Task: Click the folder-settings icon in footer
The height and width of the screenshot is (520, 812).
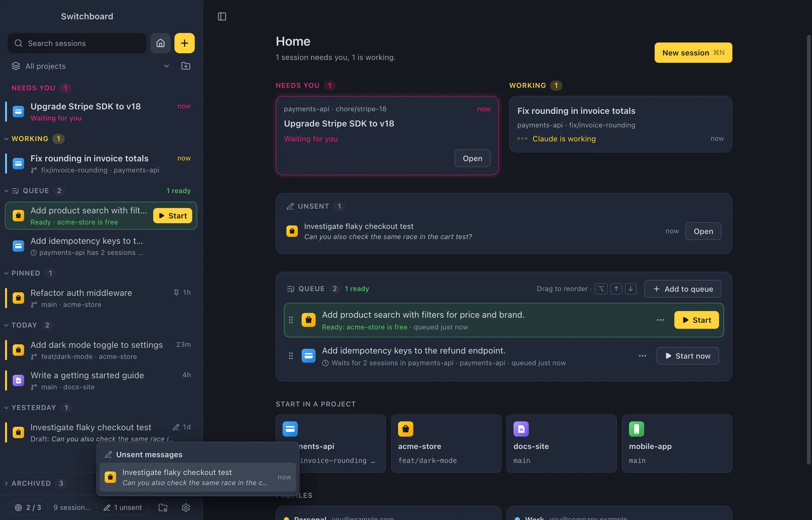Action: coord(163,508)
